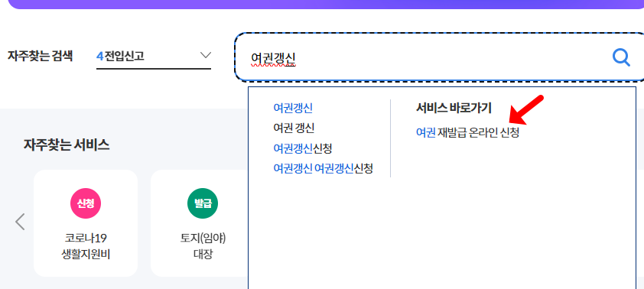Choose the 여권갱신신청 suggestion

tap(302, 148)
